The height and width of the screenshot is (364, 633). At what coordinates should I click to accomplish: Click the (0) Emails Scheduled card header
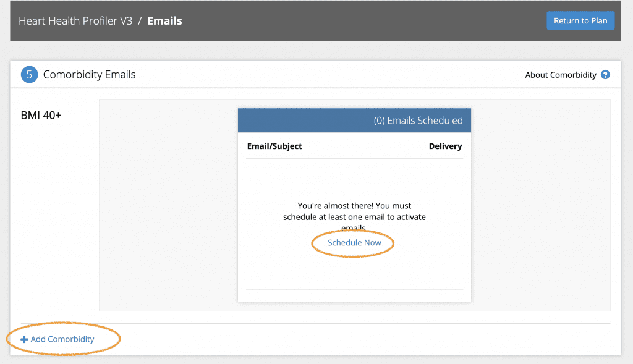354,121
